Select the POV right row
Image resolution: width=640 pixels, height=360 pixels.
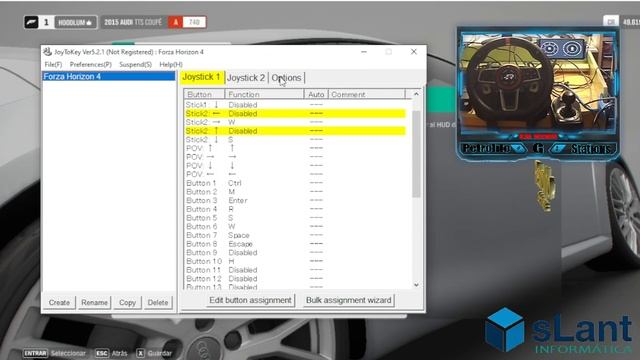point(295,157)
